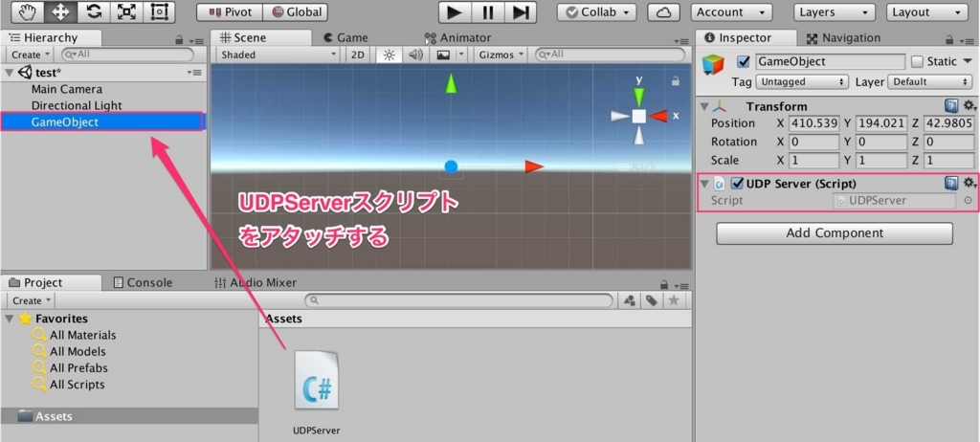Open the Shaded draw mode dropdown

tap(278, 55)
